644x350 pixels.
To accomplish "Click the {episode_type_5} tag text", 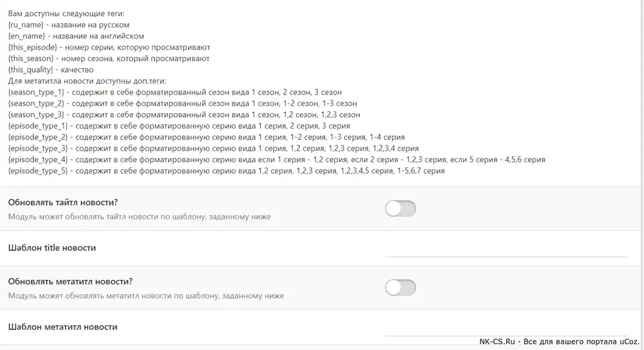I will coord(38,170).
